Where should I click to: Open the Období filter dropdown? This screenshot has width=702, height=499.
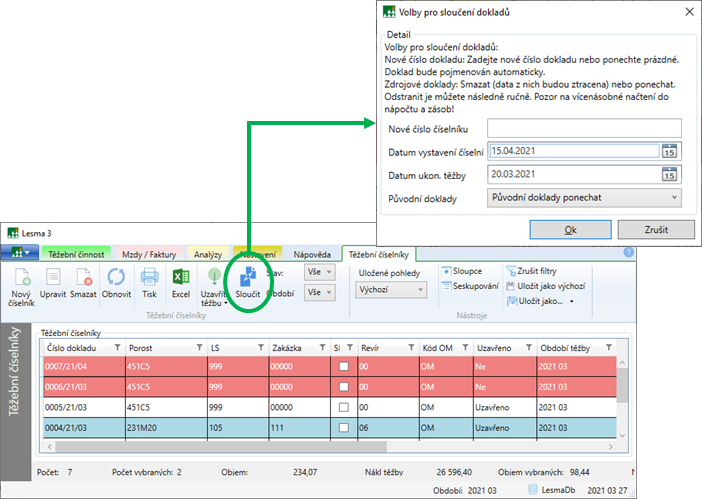tap(320, 292)
